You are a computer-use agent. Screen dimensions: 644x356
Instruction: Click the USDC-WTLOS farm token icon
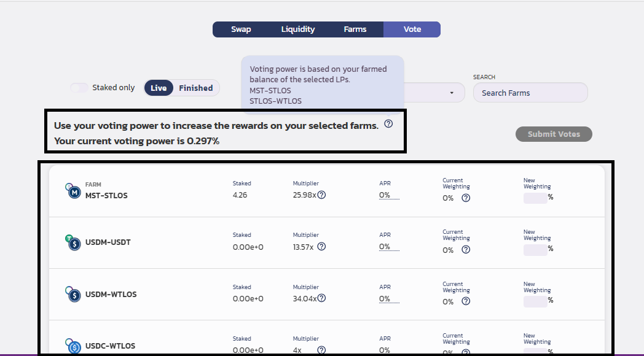pos(73,346)
